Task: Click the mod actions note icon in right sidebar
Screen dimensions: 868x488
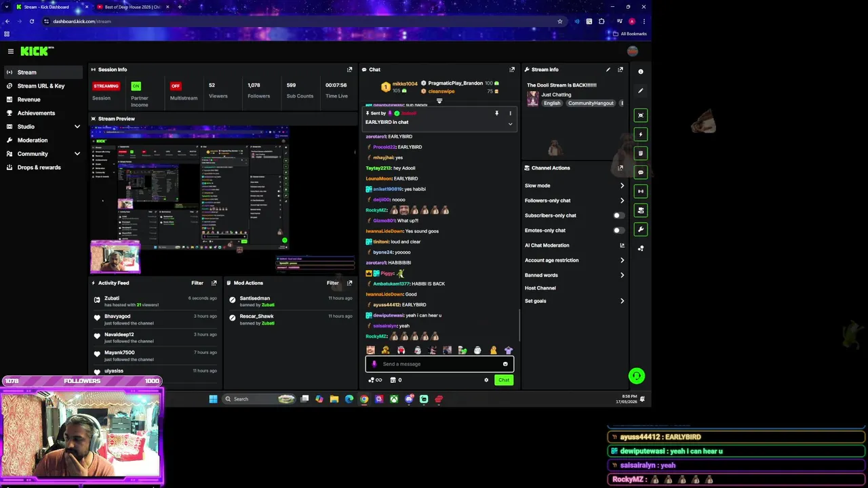Action: click(641, 153)
